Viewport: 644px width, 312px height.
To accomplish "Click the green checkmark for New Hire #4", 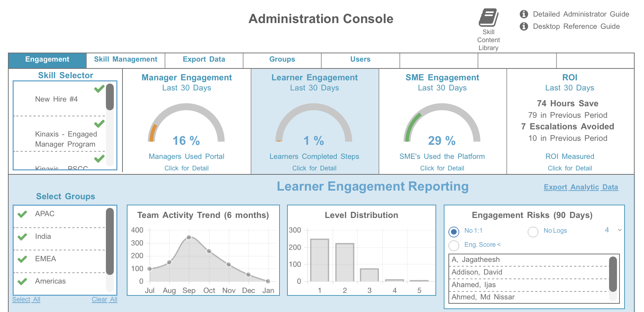I will pyautogui.click(x=99, y=89).
